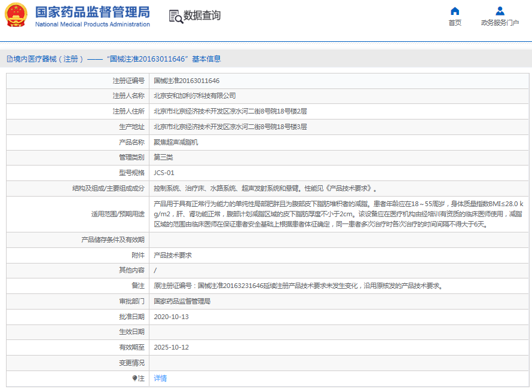Select registration number value 国械注准20163011646
The height and width of the screenshot is (392, 532).
[186, 81]
